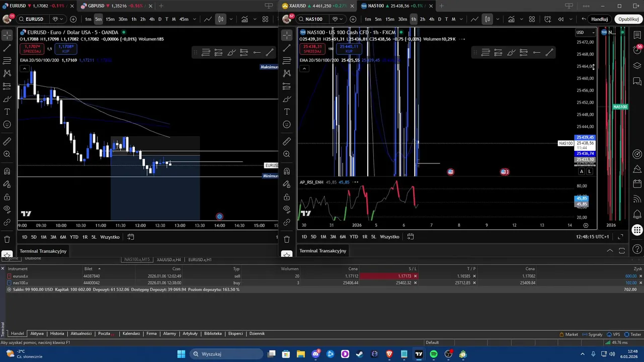Close the eurusd.x position with the X at row end
The height and width of the screenshot is (362, 644).
point(640,276)
